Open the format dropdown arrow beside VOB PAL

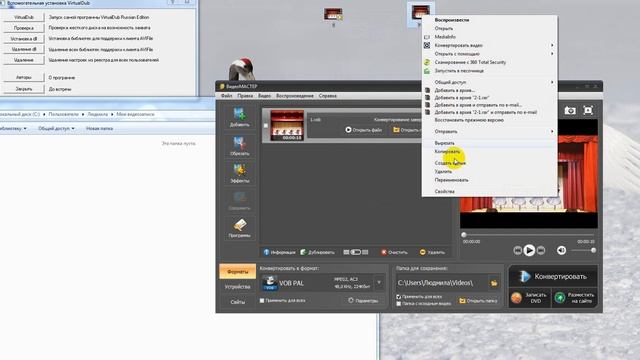[379, 282]
